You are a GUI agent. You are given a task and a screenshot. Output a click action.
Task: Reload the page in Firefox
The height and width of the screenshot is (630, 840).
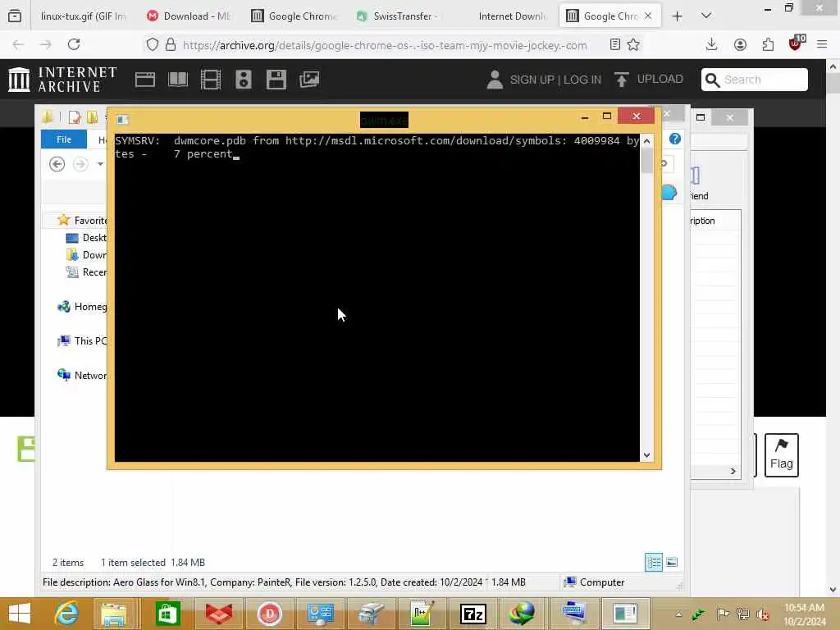tap(74, 44)
